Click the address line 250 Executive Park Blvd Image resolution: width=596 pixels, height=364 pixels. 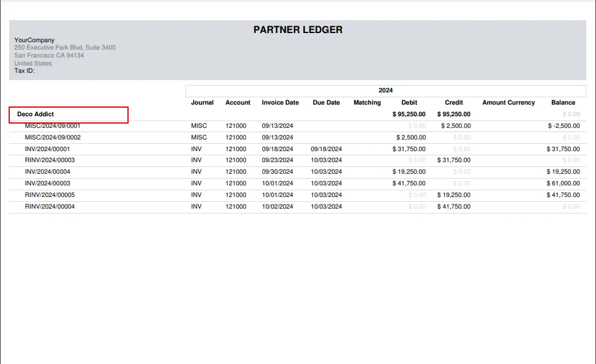[x=65, y=48]
